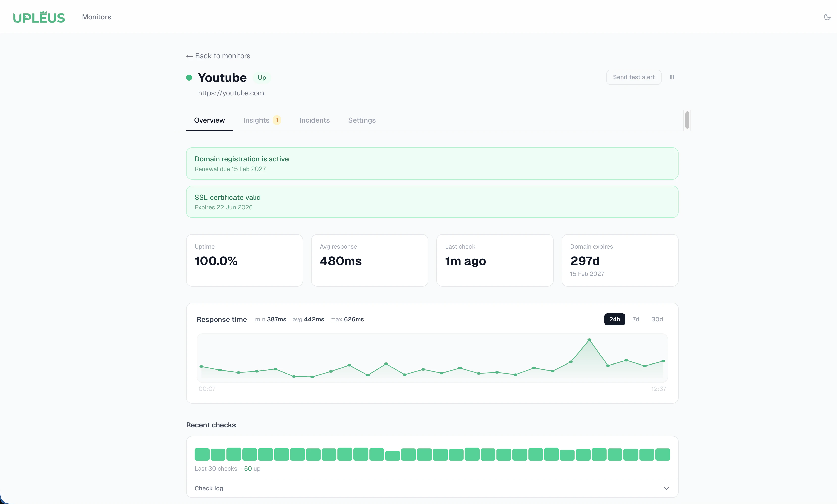Open the Check log section
The width and height of the screenshot is (837, 504).
click(209, 488)
